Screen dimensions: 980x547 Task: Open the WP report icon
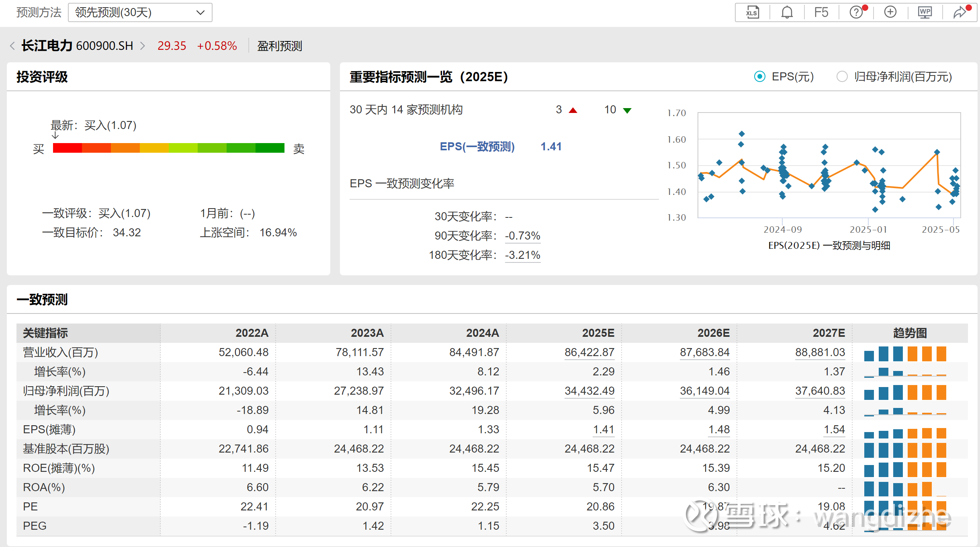[x=925, y=12]
